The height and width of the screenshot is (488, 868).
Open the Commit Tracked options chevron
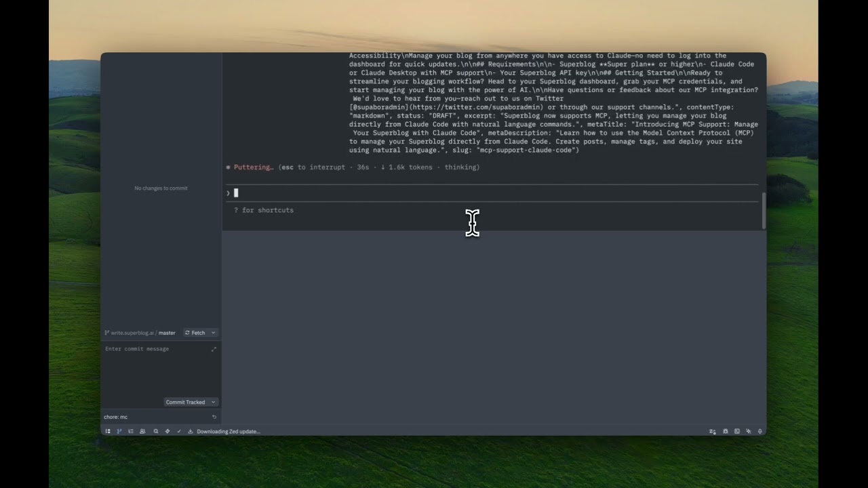coord(213,402)
